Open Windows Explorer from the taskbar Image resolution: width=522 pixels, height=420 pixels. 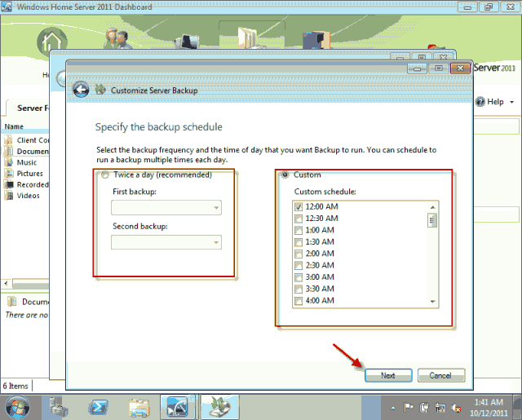(139, 407)
